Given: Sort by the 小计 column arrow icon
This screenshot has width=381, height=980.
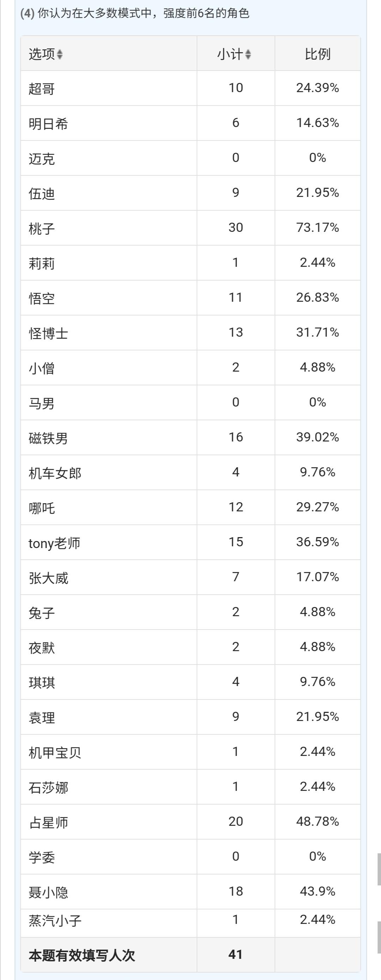Looking at the screenshot, I should tap(248, 54).
